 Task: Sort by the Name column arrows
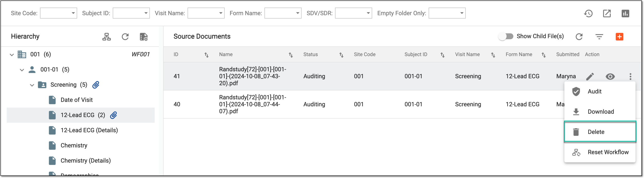291,55
